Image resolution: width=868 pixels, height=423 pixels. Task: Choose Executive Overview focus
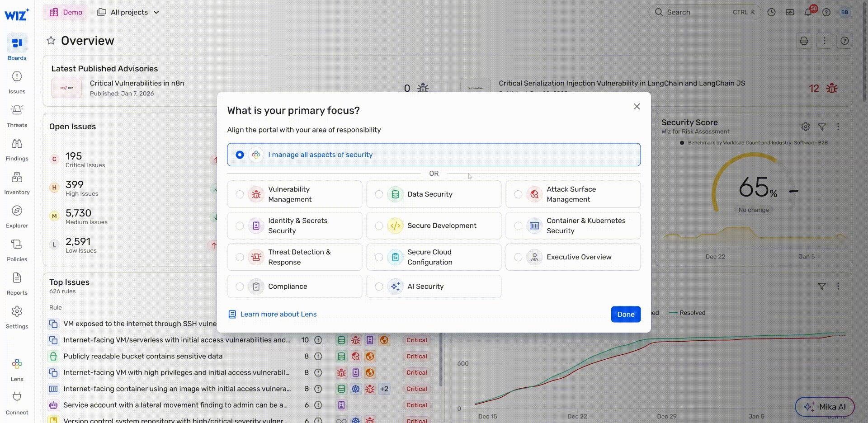click(x=573, y=257)
